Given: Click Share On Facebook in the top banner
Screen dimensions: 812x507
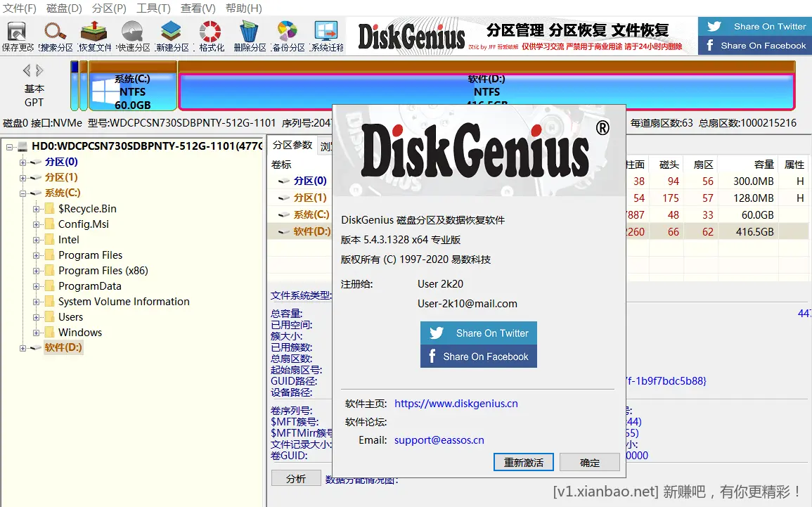Looking at the screenshot, I should click(754, 46).
